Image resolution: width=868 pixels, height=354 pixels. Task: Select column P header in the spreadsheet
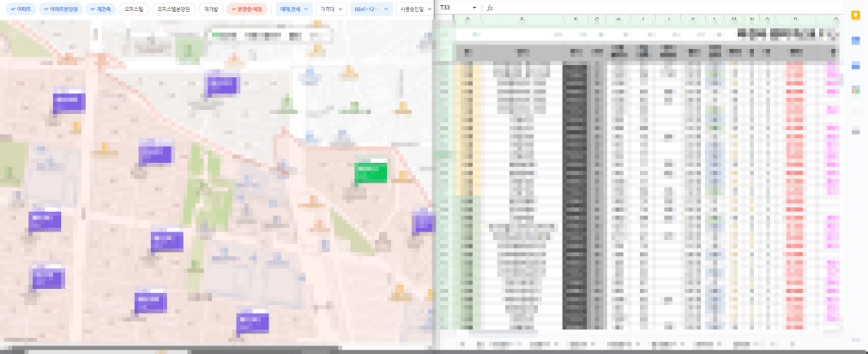coord(796,21)
